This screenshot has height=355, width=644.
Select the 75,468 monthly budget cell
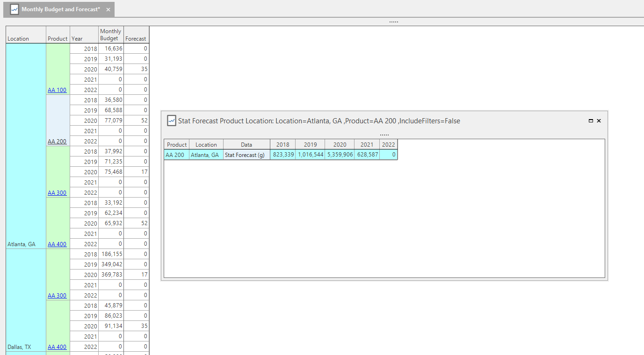(x=111, y=172)
